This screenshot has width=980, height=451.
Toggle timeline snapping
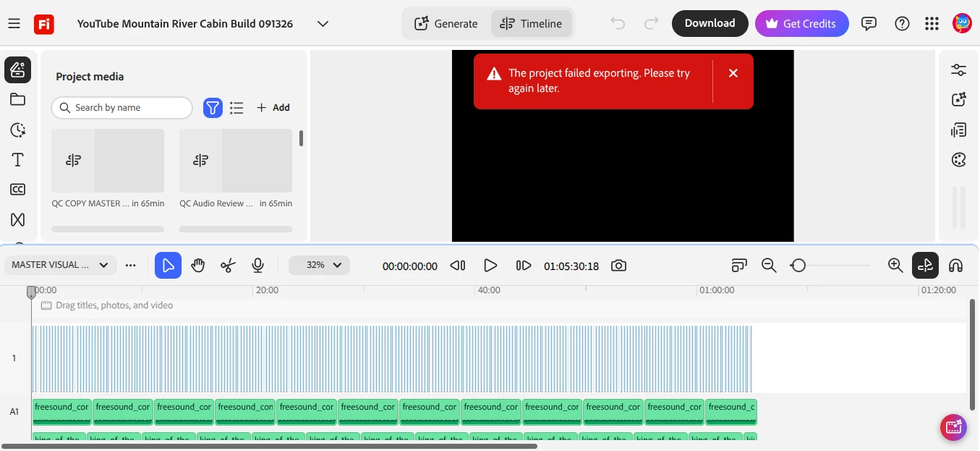click(x=925, y=266)
